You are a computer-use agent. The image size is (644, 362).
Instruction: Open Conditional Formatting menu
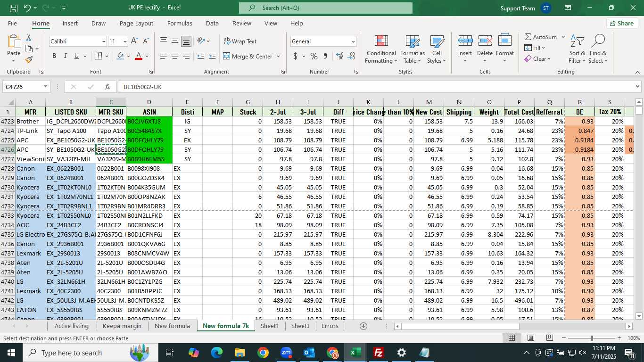[381, 49]
